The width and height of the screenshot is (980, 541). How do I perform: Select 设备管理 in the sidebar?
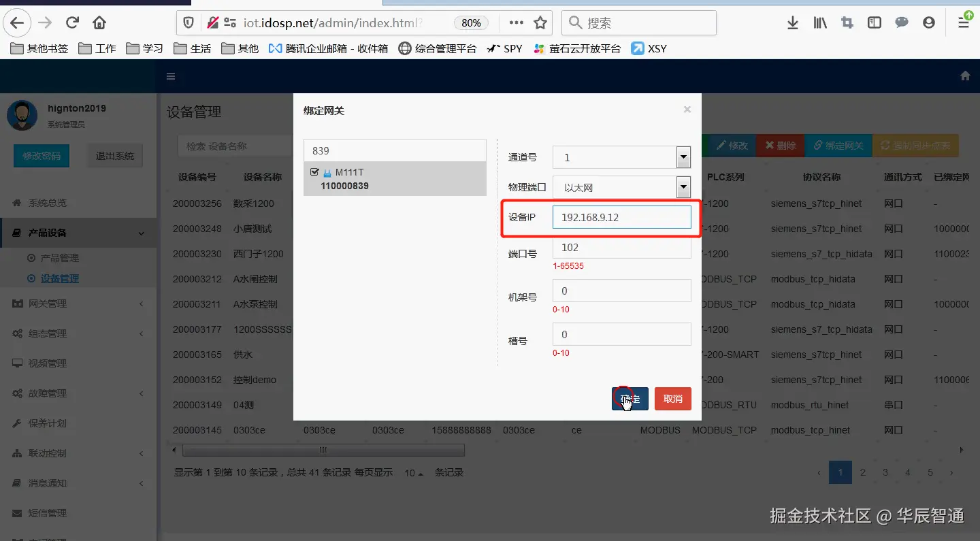[x=59, y=278]
